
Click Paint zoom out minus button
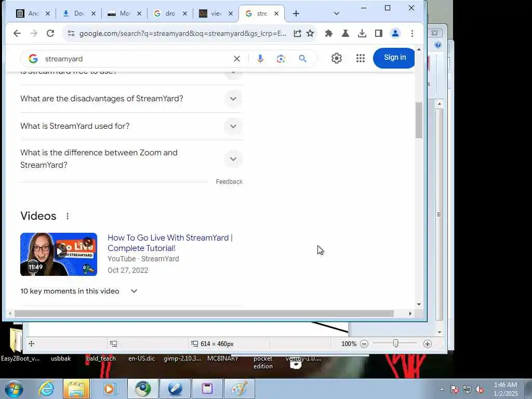(364, 344)
